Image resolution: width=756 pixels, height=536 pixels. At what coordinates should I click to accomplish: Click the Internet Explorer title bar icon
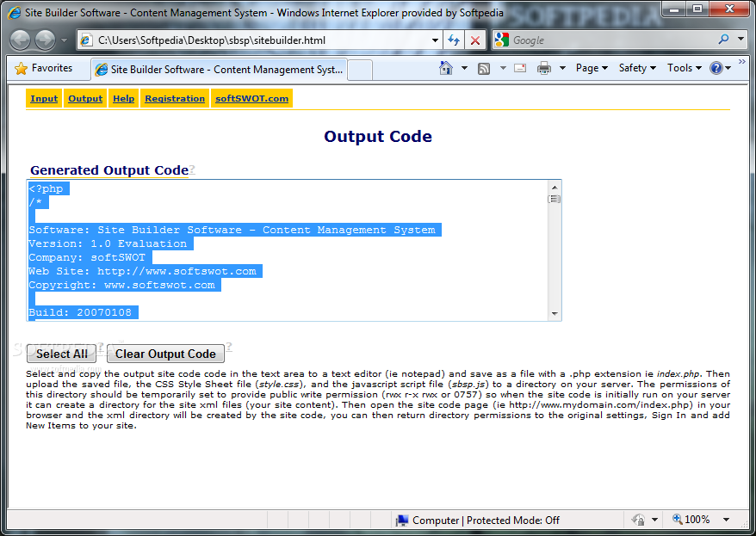[x=15, y=13]
